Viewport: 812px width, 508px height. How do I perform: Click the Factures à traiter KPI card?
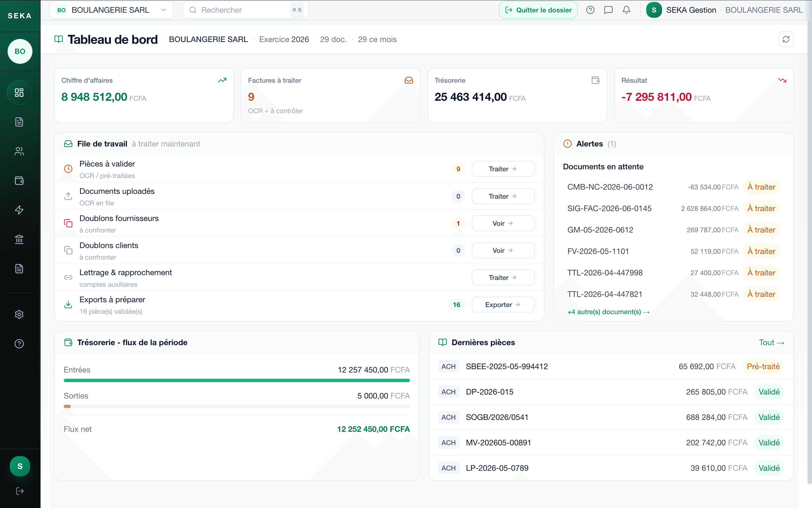pos(330,95)
